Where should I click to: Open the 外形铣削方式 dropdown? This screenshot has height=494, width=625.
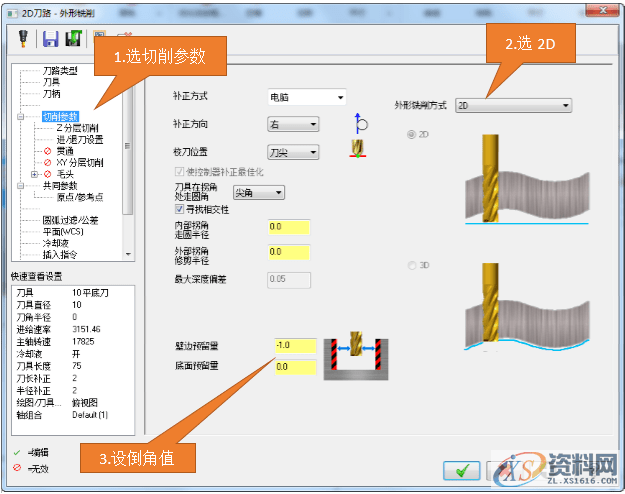point(513,105)
